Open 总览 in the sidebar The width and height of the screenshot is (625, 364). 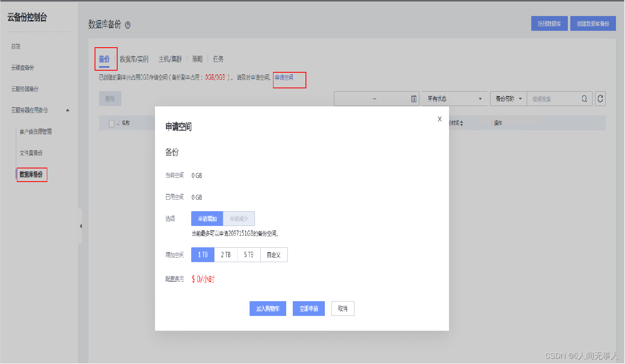[x=16, y=46]
